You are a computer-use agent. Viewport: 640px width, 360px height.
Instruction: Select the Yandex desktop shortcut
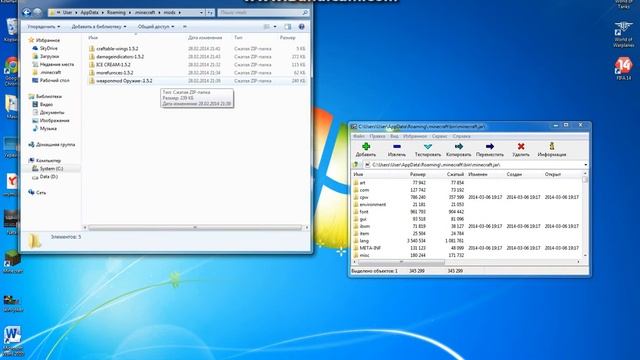coord(11,184)
